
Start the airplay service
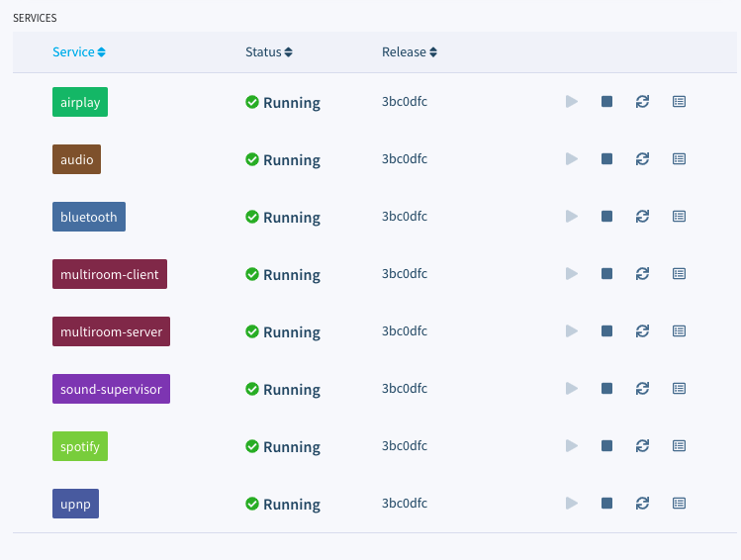(572, 102)
